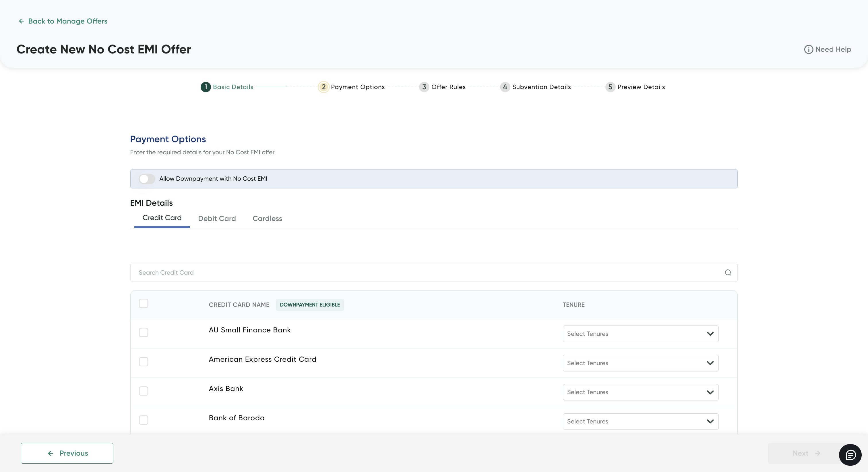Click step 3 circle for Offer Rules
Screen dimensions: 868x472
[x=424, y=87]
